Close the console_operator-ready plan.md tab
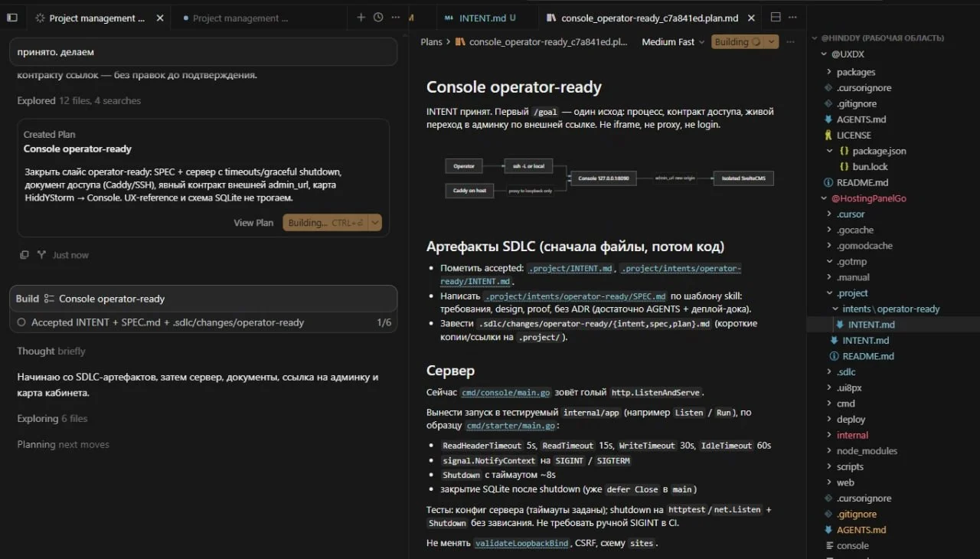980x559 pixels. [751, 18]
